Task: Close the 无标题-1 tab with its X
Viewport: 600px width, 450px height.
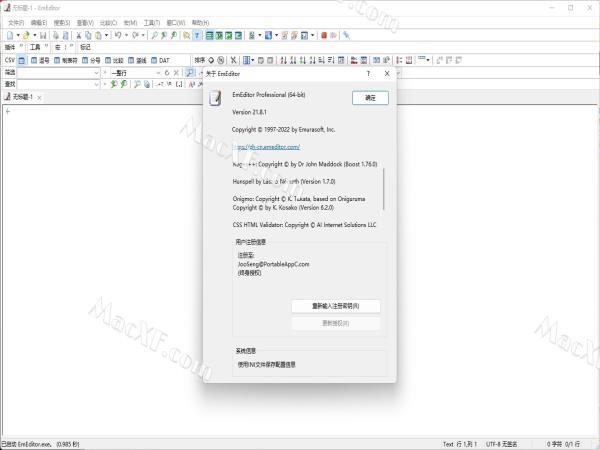Action: pyautogui.click(x=39, y=98)
